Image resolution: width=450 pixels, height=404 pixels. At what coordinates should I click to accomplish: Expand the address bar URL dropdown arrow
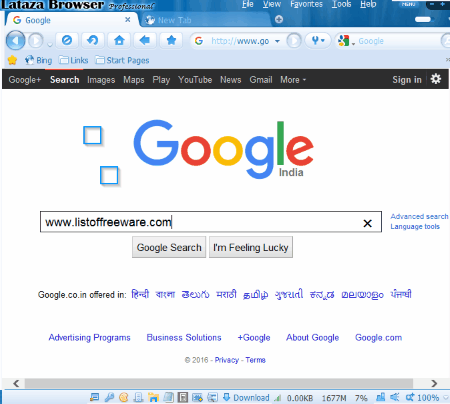(x=277, y=41)
